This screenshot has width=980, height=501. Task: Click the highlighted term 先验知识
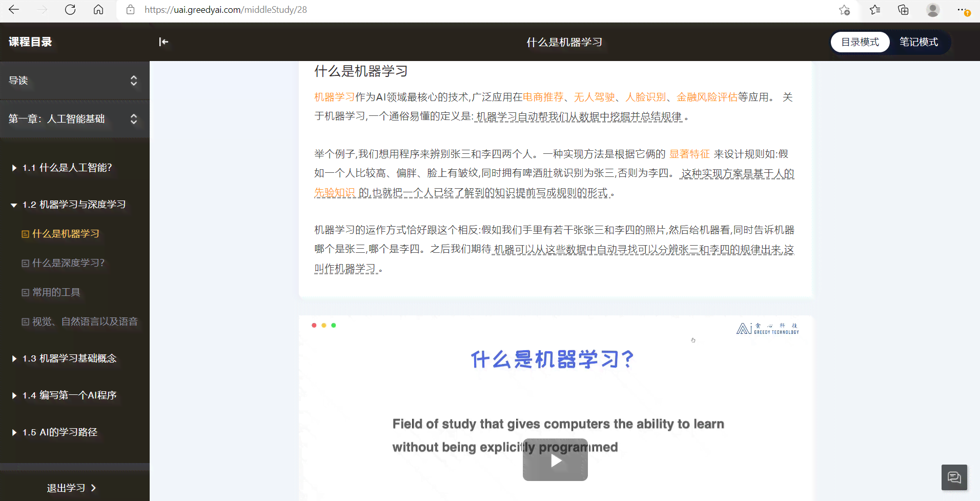tap(335, 192)
